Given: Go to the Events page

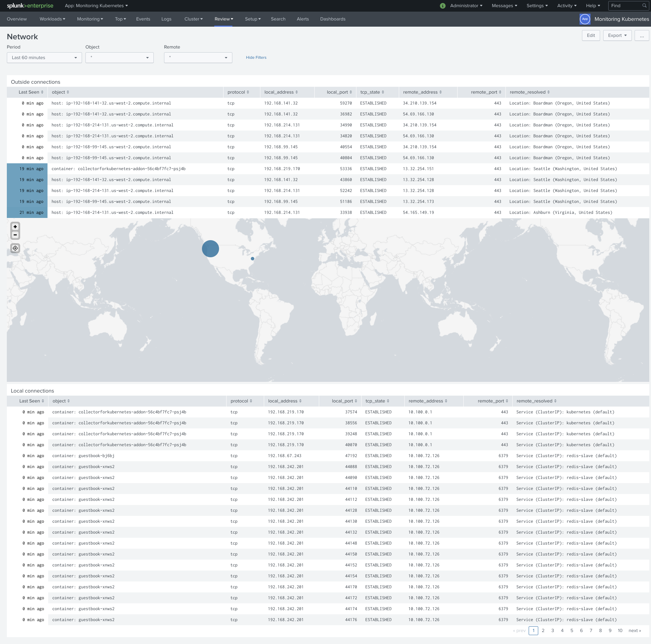Looking at the screenshot, I should pyautogui.click(x=143, y=19).
